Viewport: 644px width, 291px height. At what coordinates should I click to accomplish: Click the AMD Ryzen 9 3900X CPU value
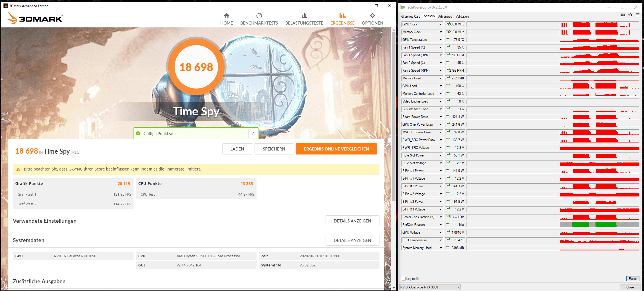tap(209, 256)
